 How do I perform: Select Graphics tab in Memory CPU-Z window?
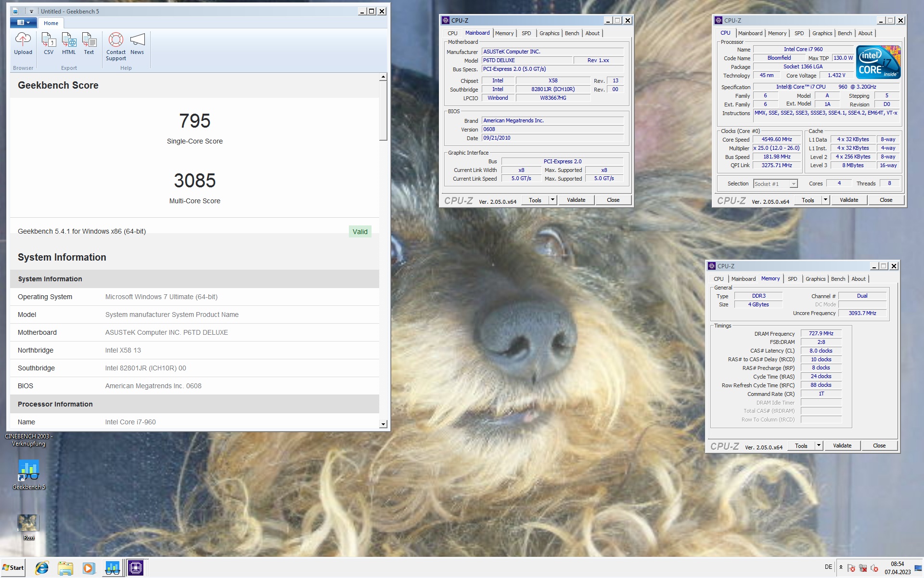pos(815,279)
